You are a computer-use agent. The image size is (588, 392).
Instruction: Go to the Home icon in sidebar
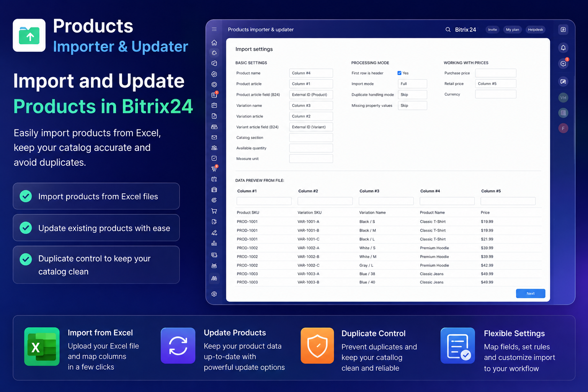point(214,42)
